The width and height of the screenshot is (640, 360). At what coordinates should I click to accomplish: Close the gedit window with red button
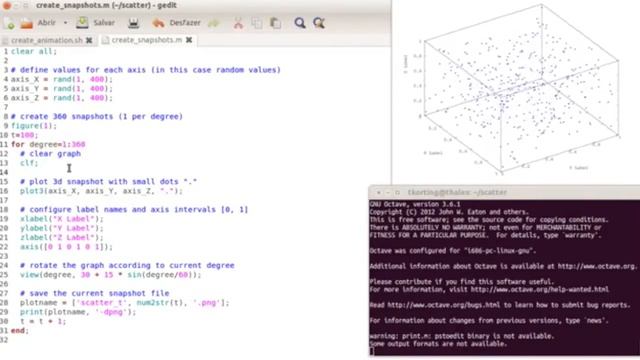point(7,6)
